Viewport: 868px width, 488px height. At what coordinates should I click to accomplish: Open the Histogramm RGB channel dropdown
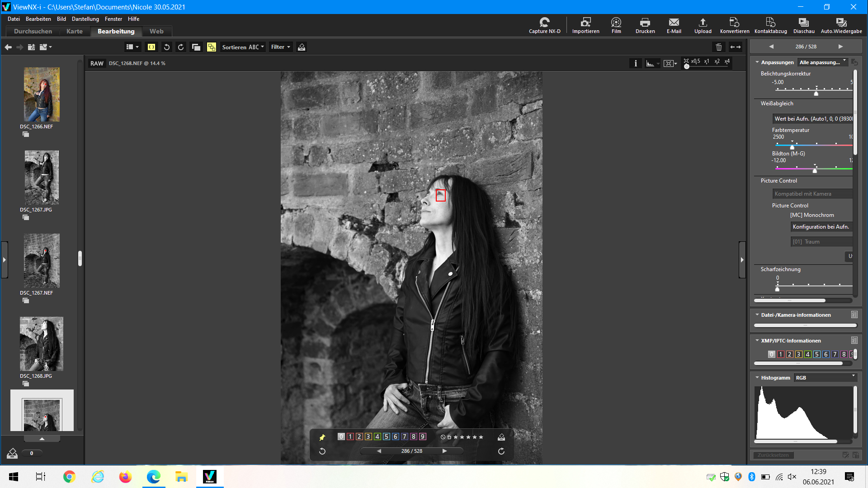[x=825, y=378]
